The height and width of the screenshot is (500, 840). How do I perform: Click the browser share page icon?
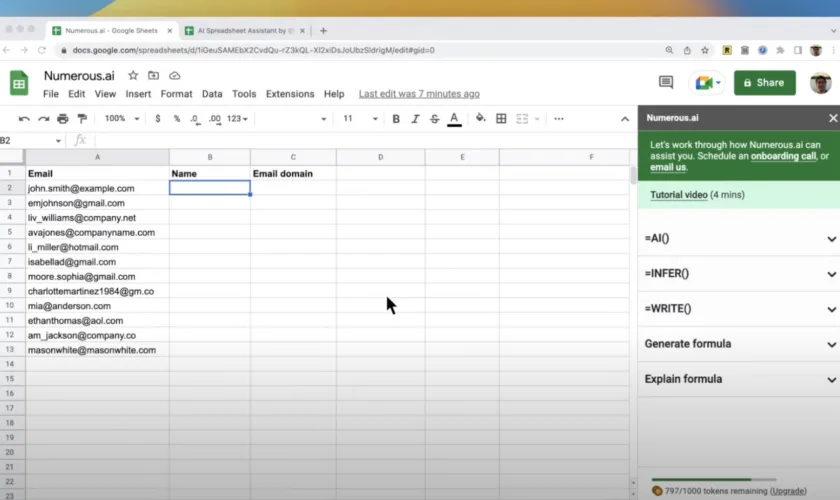coord(687,50)
